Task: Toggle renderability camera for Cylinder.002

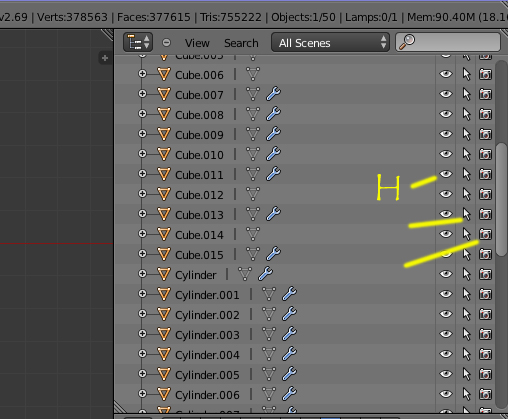Action: [485, 314]
